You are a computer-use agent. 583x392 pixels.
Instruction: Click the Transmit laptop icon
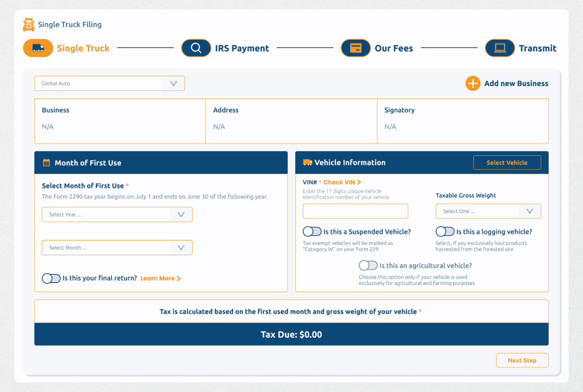[x=500, y=48]
